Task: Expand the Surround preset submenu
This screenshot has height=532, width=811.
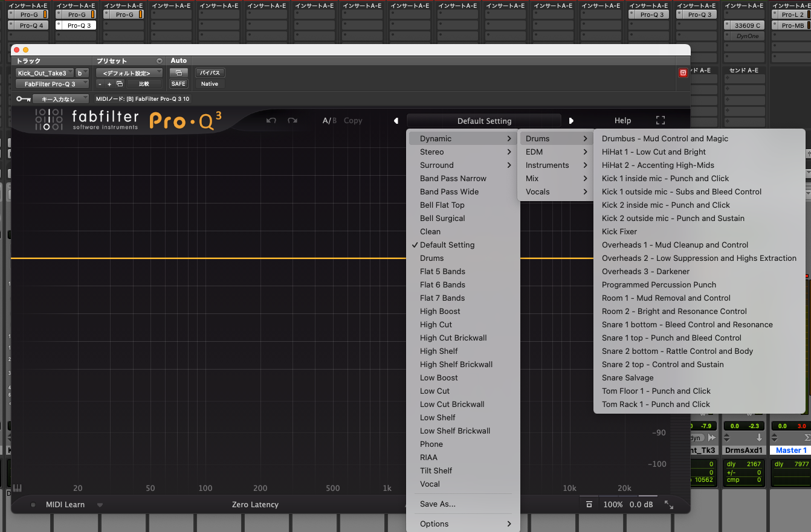Action: tap(464, 165)
